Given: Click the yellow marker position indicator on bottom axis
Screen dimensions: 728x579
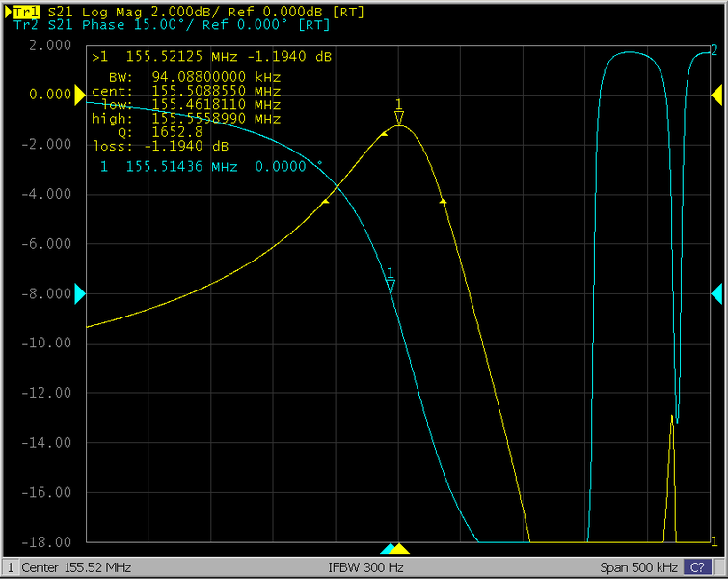Looking at the screenshot, I should 401,548.
